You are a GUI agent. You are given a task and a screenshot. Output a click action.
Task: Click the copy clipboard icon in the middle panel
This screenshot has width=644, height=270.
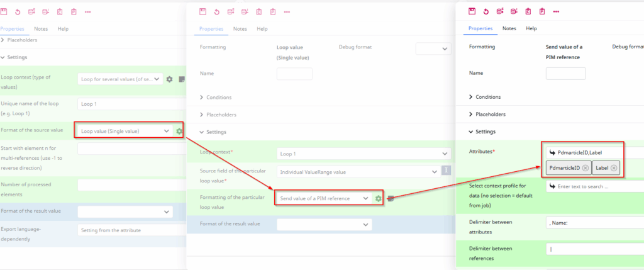pyautogui.click(x=258, y=11)
